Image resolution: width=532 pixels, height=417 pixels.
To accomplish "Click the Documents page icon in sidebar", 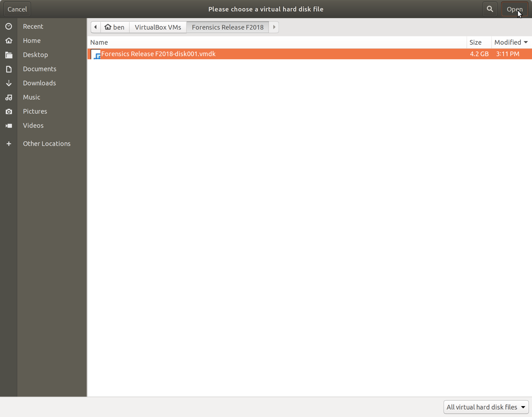I will (x=9, y=69).
